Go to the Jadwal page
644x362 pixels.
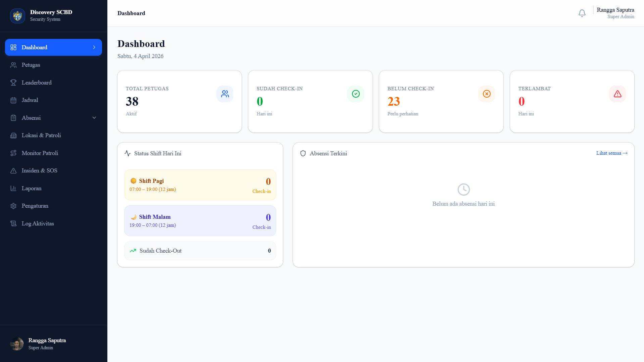coord(30,100)
